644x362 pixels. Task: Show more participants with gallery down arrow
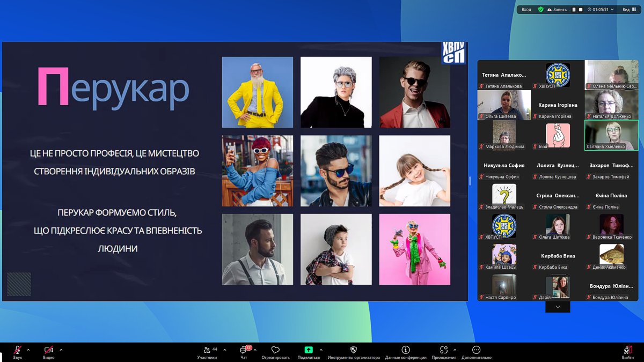click(558, 307)
